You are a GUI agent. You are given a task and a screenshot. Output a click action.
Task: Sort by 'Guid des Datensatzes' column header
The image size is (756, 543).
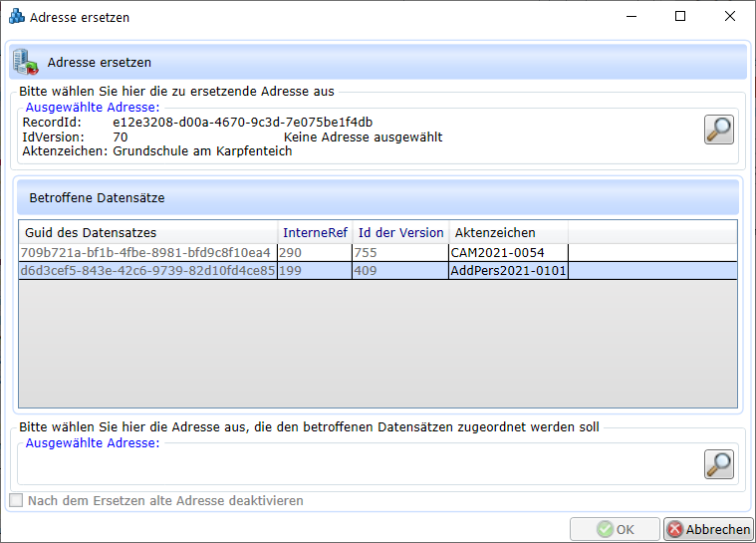[x=147, y=232]
